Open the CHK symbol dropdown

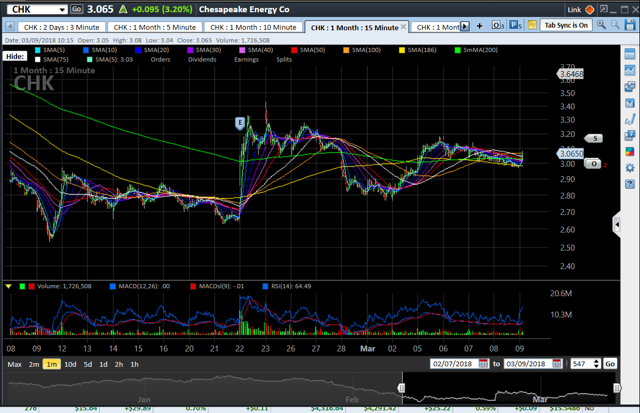[x=62, y=9]
